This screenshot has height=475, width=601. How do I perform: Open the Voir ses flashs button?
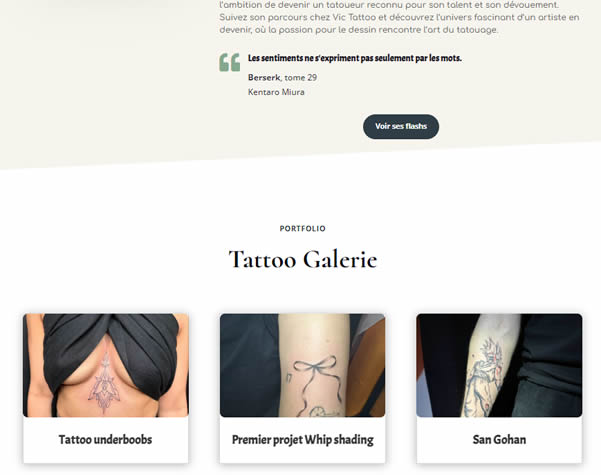pyautogui.click(x=401, y=126)
